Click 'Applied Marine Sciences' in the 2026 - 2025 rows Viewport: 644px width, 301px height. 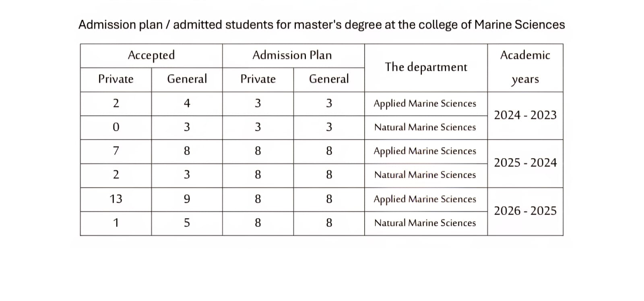[425, 199]
